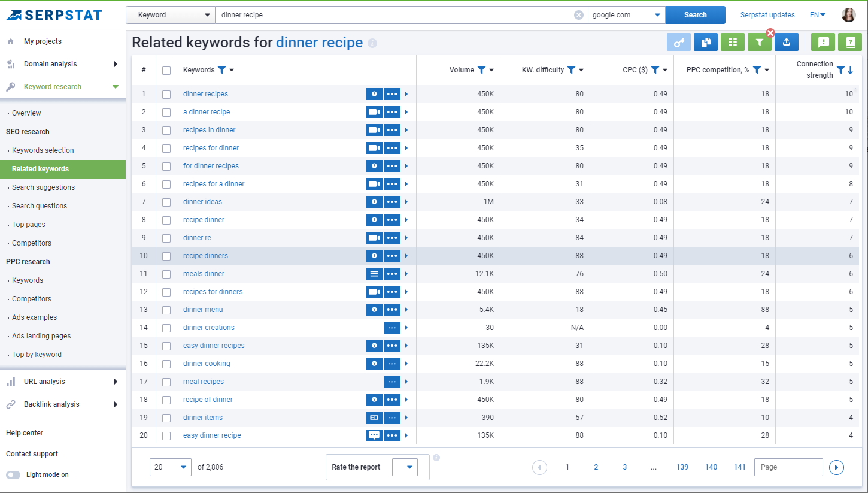Check the box for 'recipes in dinner'
Viewport: 868px width, 493px height.
[166, 130]
